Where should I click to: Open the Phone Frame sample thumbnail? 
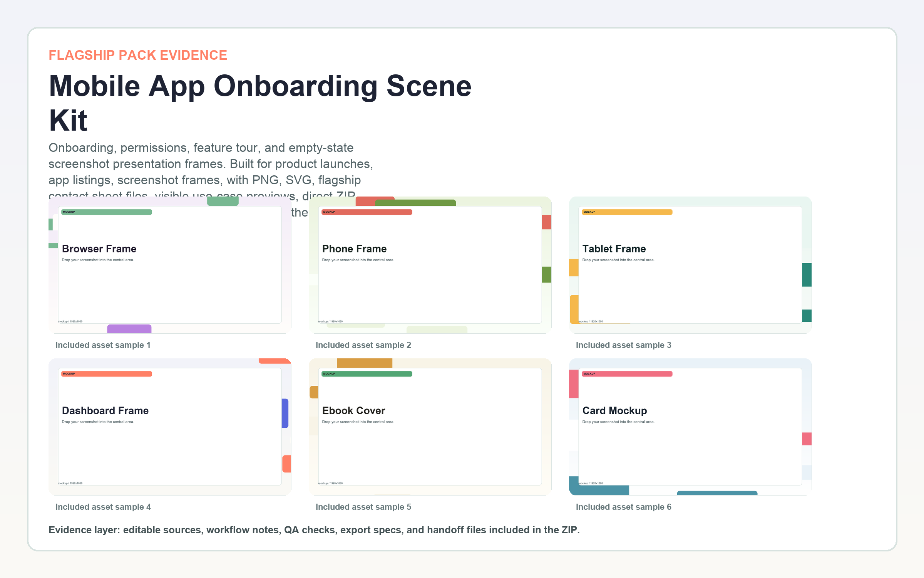(430, 265)
